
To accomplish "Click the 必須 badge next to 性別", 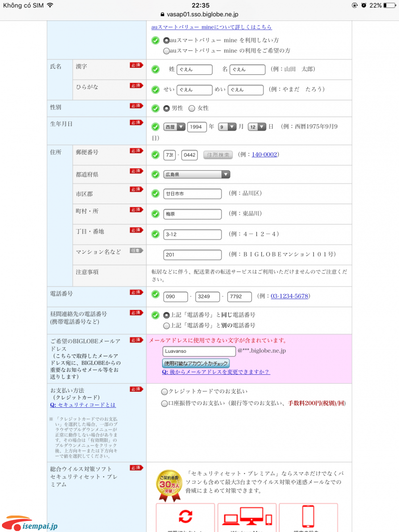I will [x=136, y=106].
